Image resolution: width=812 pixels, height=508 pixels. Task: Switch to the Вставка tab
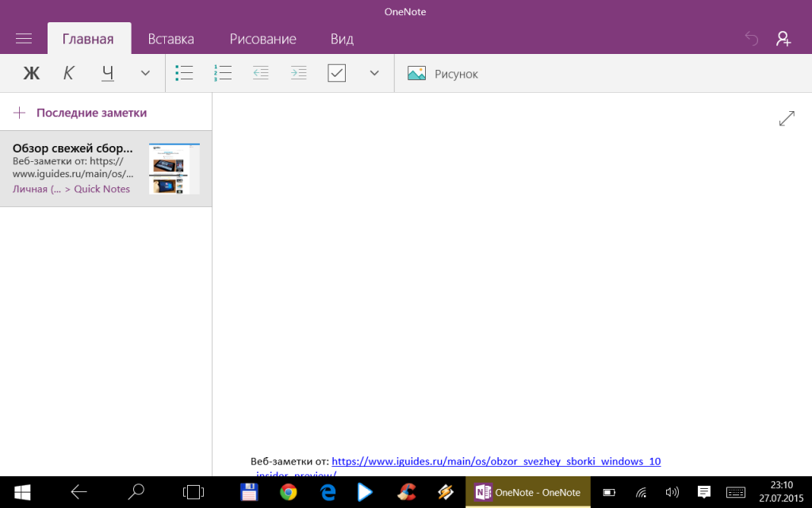[170, 39]
